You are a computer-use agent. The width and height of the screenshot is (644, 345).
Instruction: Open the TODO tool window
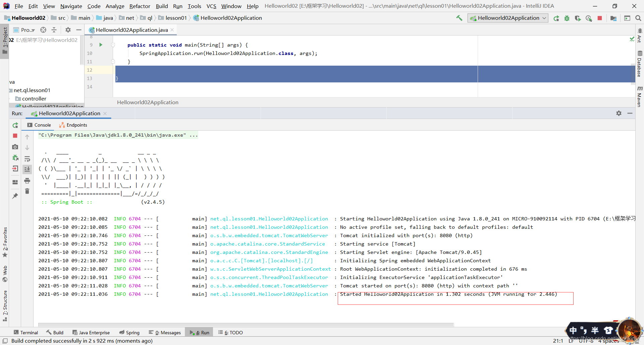tap(230, 333)
